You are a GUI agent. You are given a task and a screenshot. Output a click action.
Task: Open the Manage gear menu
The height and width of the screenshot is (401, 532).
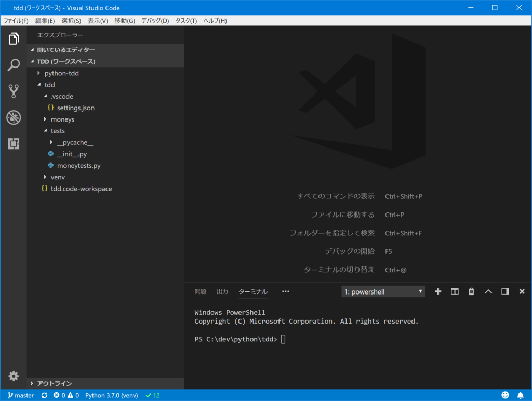(x=14, y=376)
